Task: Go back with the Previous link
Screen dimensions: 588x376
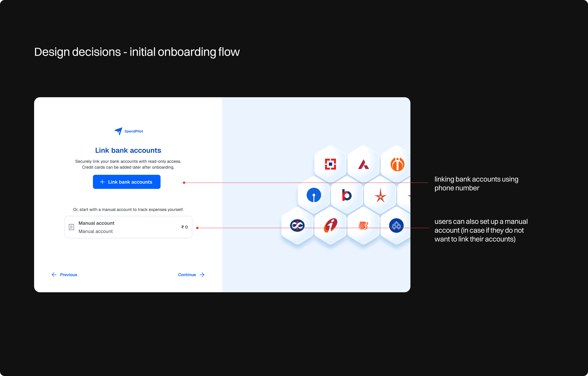Action: pos(68,275)
